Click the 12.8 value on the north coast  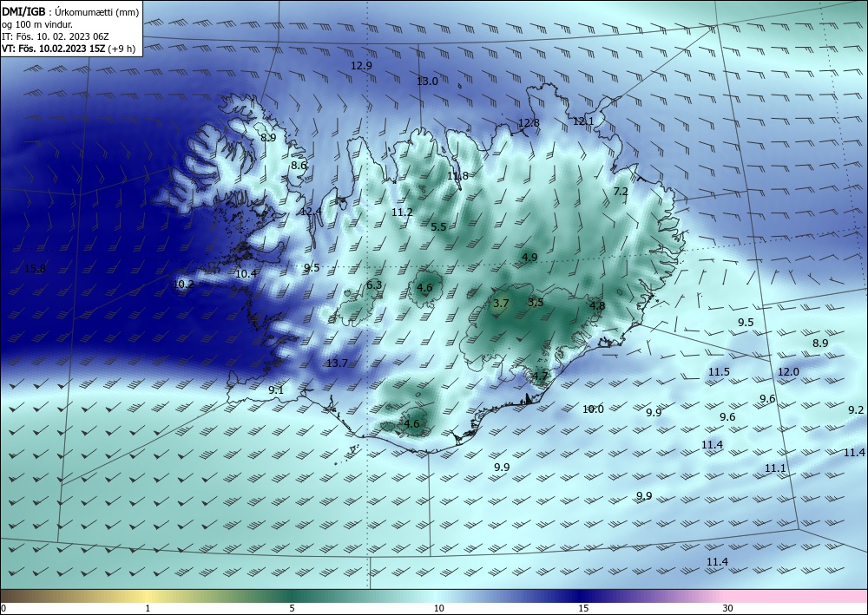pos(529,123)
